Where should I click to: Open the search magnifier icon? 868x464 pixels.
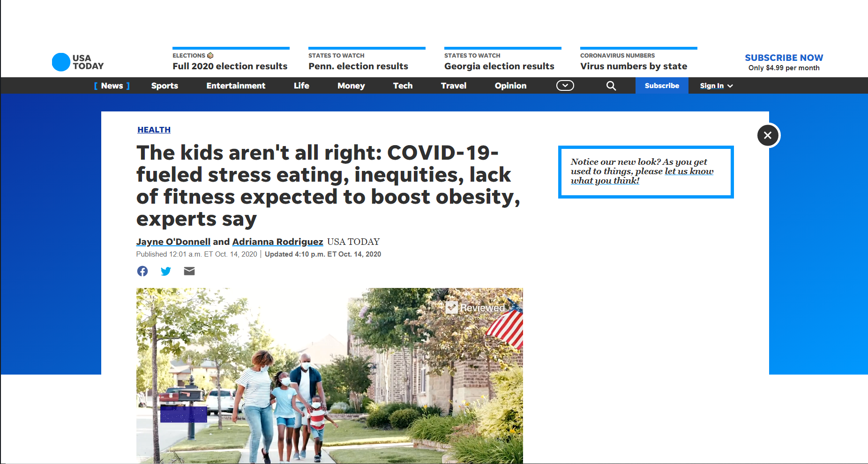click(x=611, y=86)
